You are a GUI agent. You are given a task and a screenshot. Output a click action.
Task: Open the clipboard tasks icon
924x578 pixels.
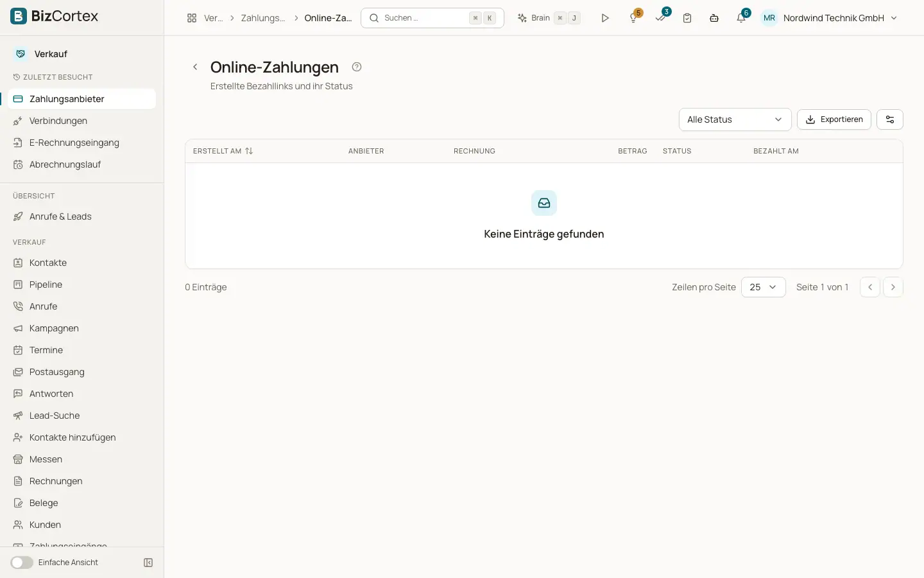687,18
